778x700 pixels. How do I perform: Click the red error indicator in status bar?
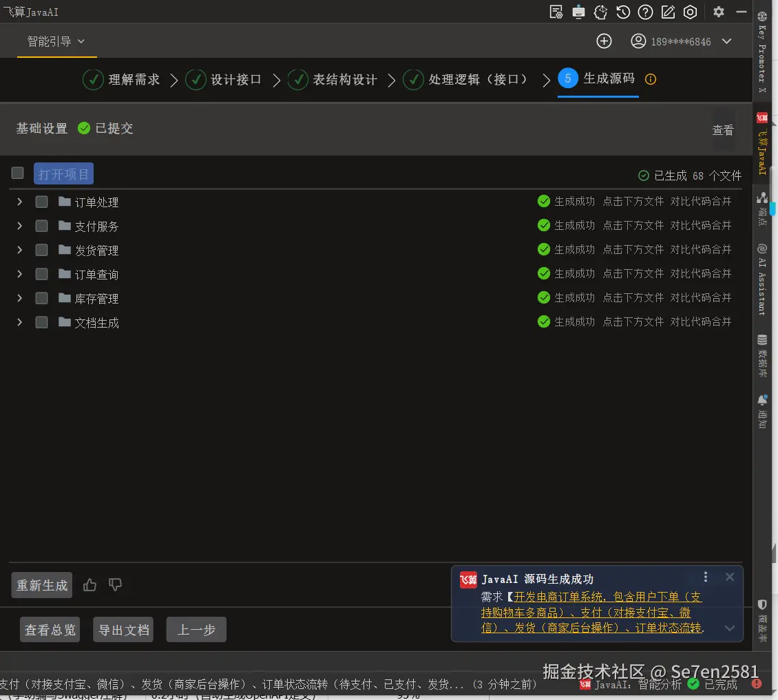pyautogui.click(x=757, y=684)
